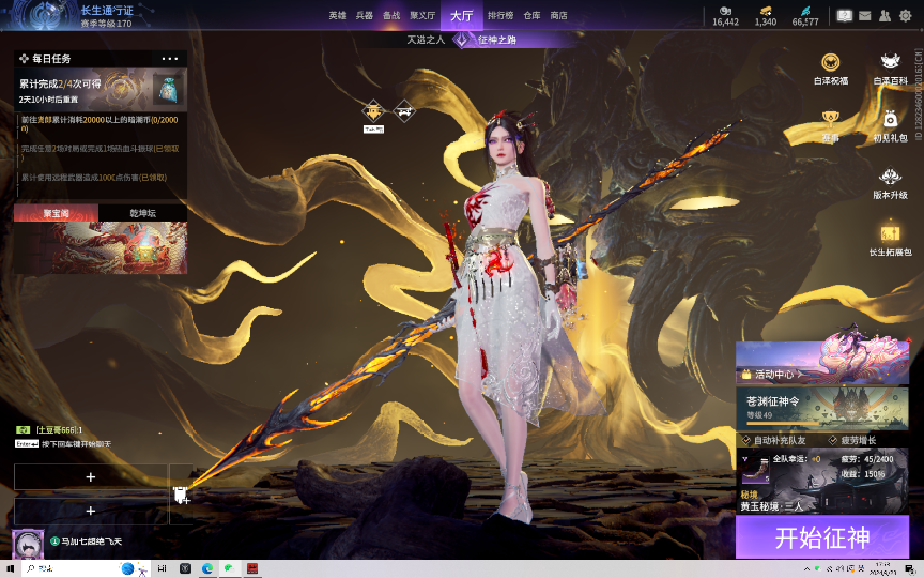Click the 开始征神 start button
924x578 pixels.
822,537
